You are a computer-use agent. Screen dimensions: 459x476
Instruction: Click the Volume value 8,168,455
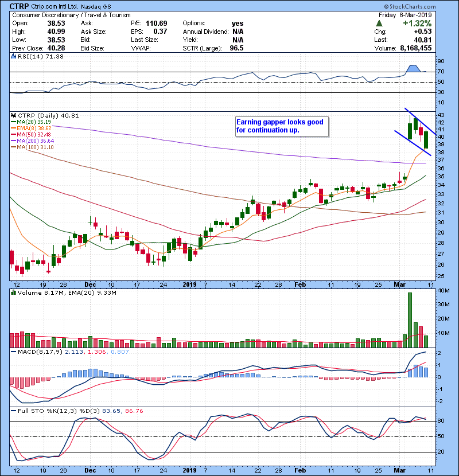416,48
